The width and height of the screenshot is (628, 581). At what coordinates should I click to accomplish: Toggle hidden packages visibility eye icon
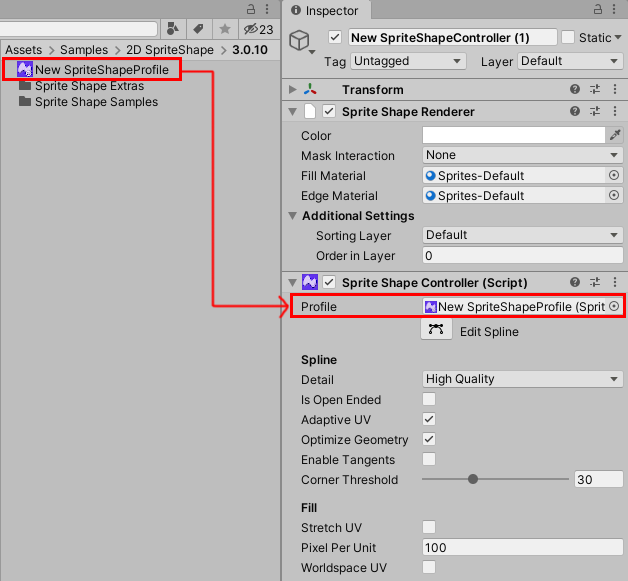coord(258,29)
